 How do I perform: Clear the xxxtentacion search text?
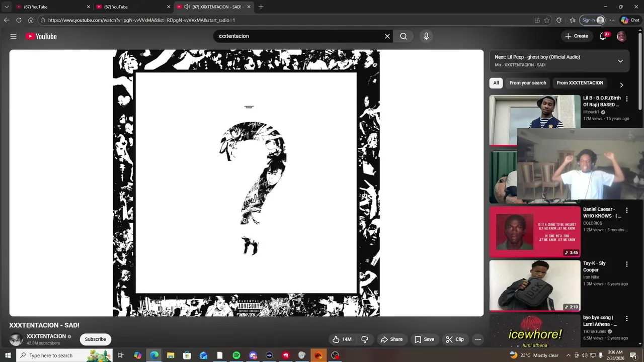pyautogui.click(x=387, y=36)
